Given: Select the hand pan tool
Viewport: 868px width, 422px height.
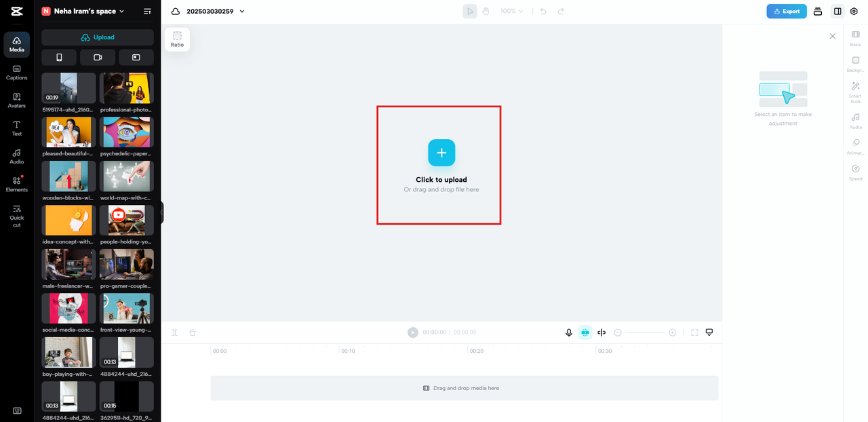Looking at the screenshot, I should 486,12.
